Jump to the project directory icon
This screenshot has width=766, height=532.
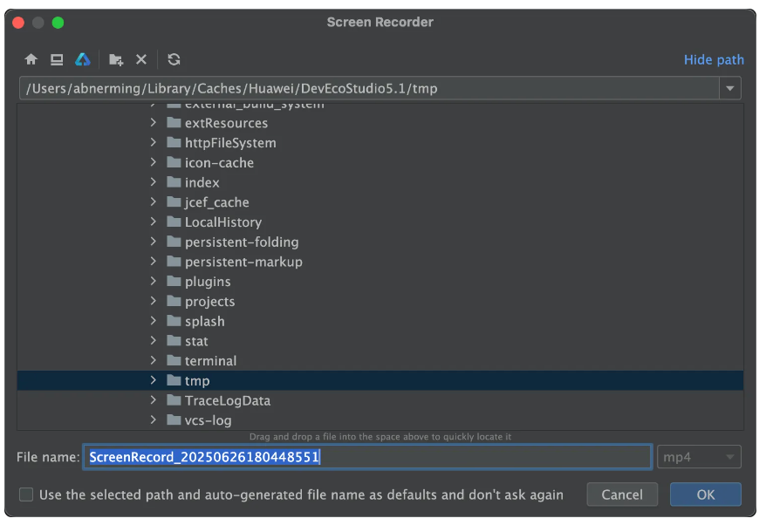pos(83,59)
